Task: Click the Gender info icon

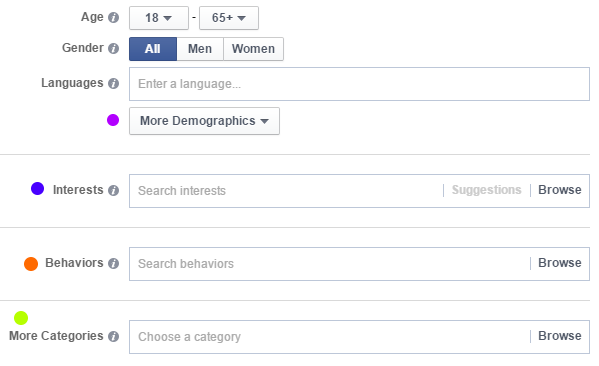Action: pos(113,49)
